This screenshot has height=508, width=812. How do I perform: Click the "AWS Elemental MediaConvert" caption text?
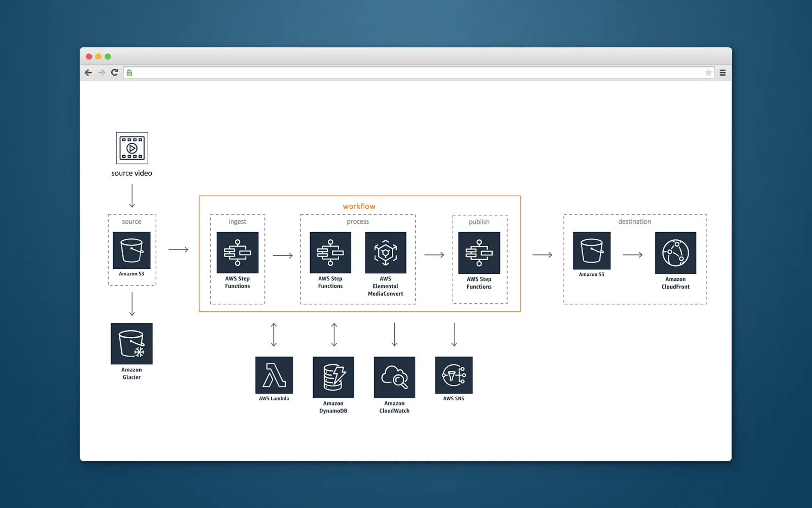click(x=386, y=286)
